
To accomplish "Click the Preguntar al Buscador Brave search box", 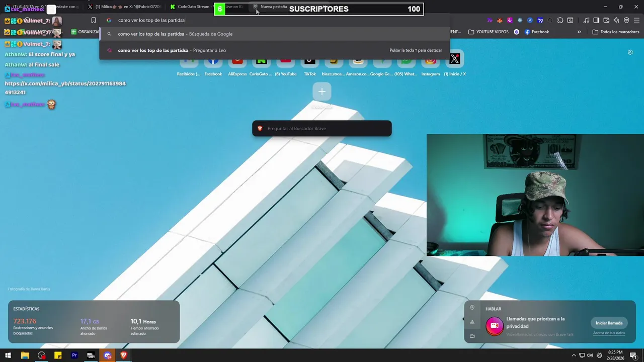I will point(322,128).
